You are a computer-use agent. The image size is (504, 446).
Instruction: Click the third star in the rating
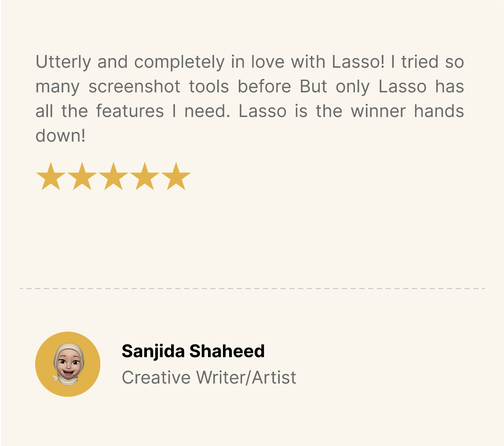[113, 176]
